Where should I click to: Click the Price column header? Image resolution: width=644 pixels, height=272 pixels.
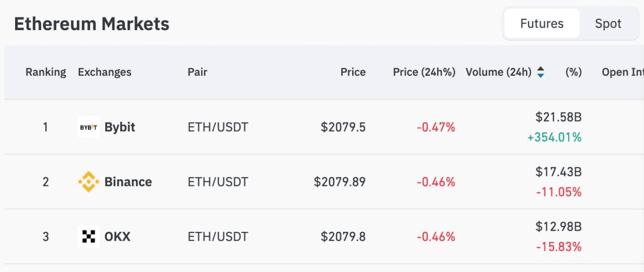pyautogui.click(x=353, y=72)
